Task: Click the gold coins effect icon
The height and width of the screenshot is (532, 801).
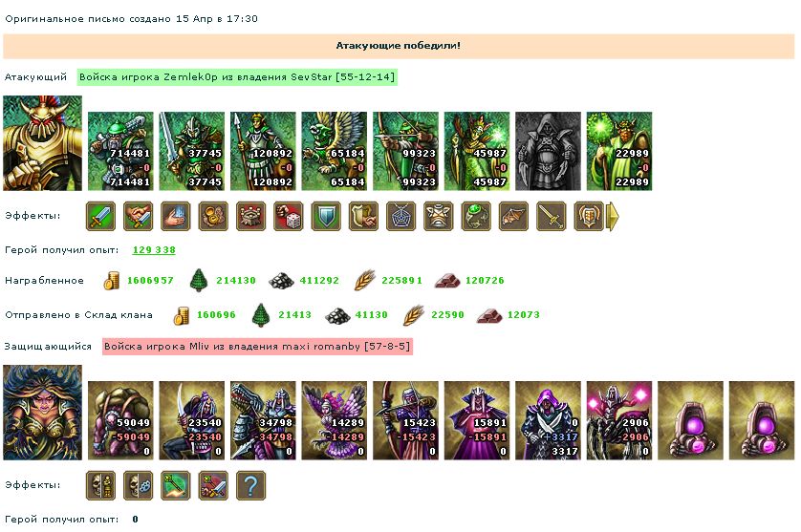Action: pos(213,216)
